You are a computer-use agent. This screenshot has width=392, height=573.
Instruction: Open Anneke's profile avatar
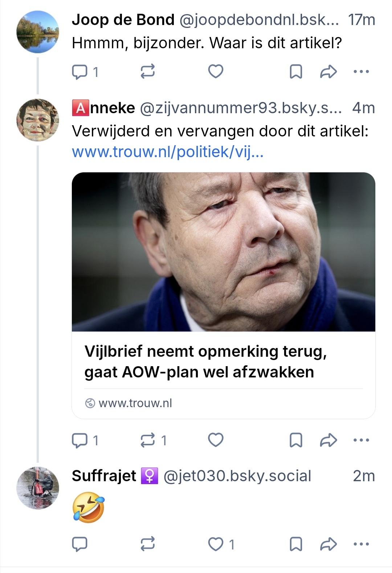click(38, 120)
